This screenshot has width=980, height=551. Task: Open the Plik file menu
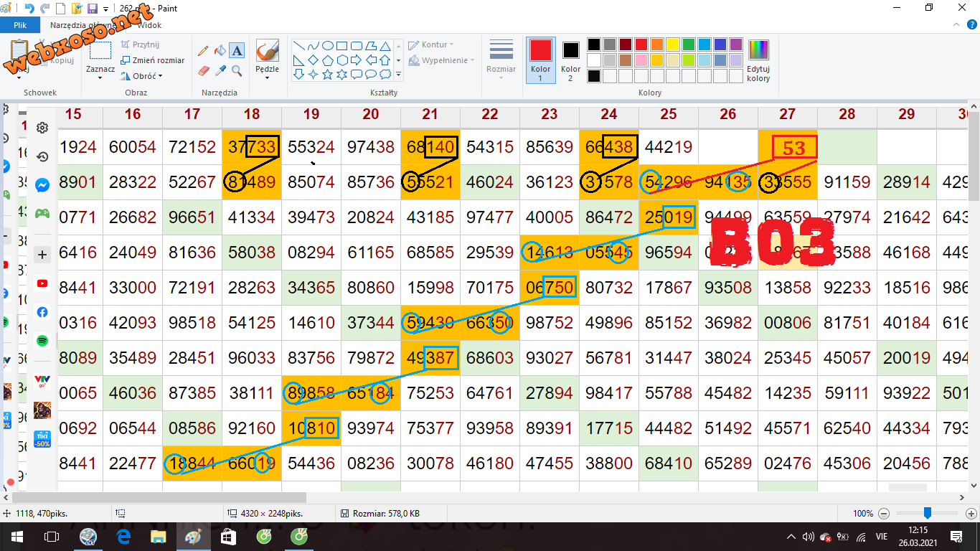point(20,25)
